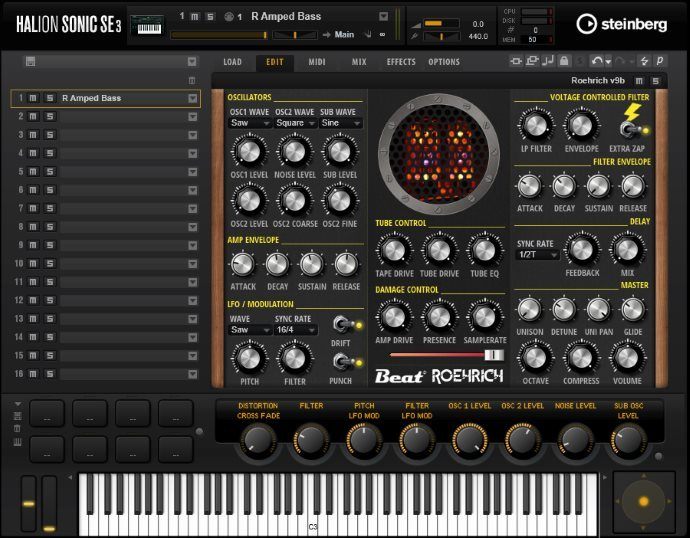Switch to the EDIT tab

click(x=275, y=62)
